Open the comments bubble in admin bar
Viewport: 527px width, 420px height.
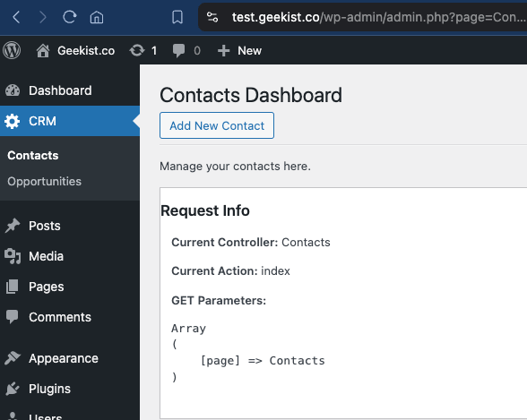coord(178,51)
